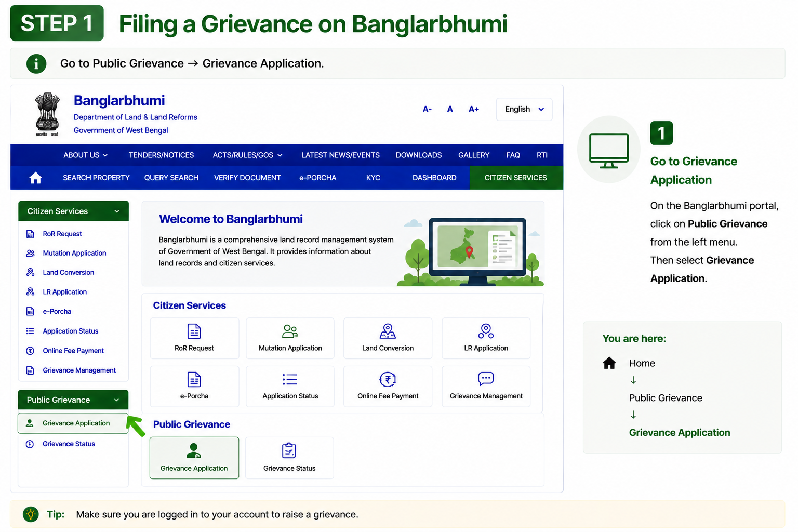Select the VERIFY DOCUMENT tab
798x532 pixels.
247,178
